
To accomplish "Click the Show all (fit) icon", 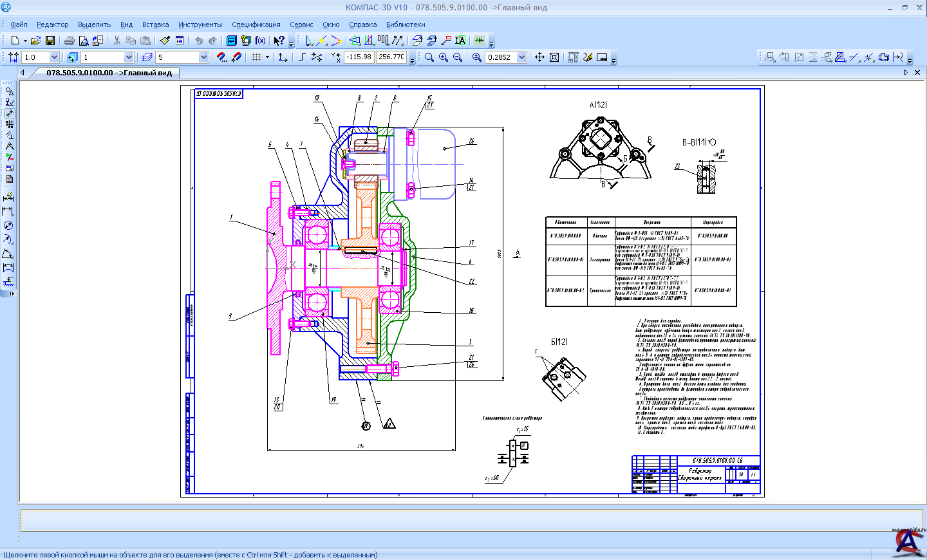I will click(x=554, y=57).
